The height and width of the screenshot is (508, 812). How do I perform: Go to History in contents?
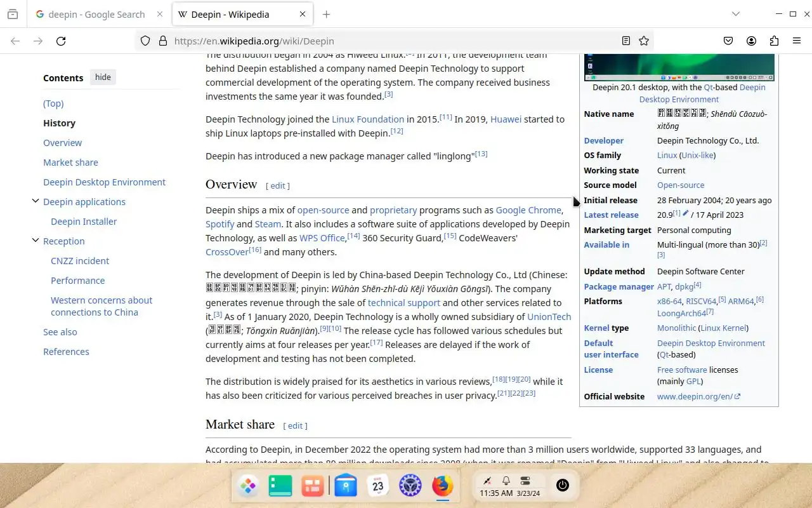(x=59, y=123)
